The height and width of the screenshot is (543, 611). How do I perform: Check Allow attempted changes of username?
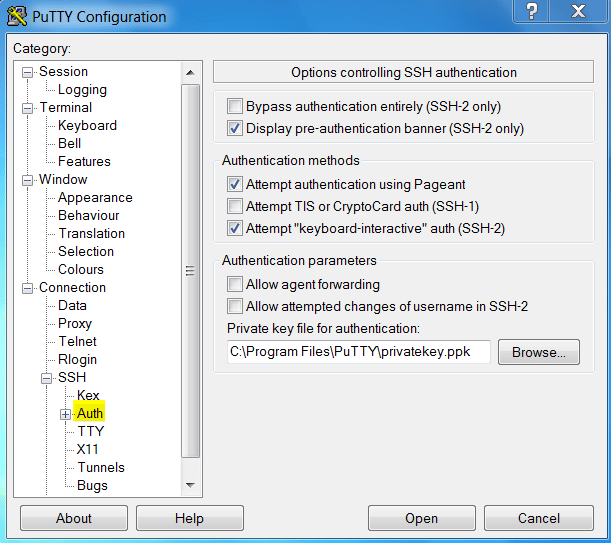[x=235, y=306]
